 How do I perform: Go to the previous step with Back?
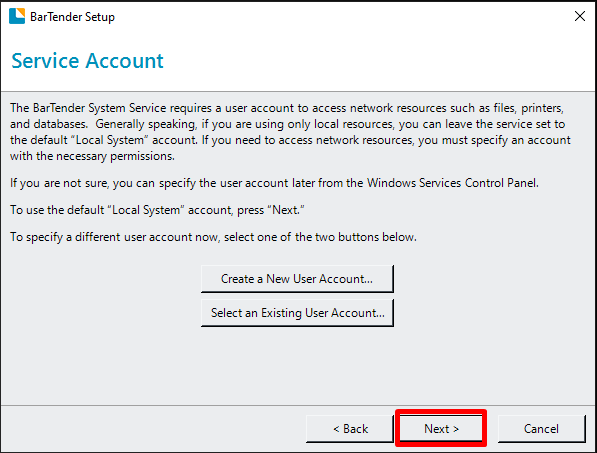[x=350, y=429]
